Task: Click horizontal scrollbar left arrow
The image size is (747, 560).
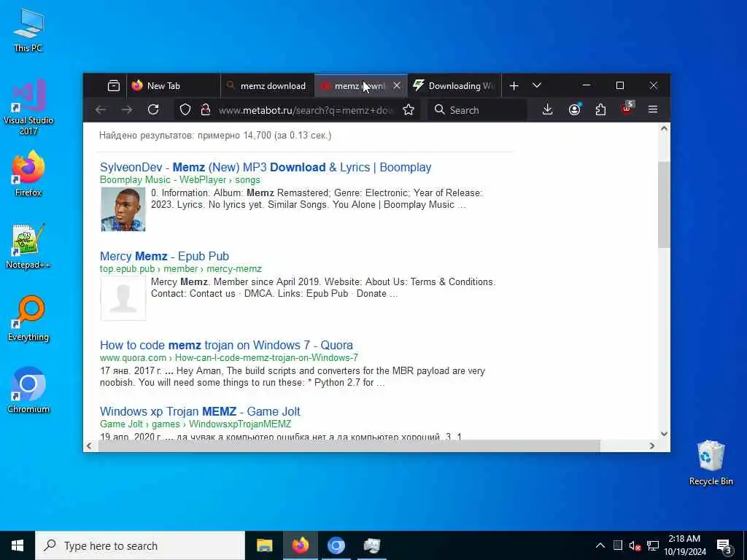Action: (x=89, y=446)
